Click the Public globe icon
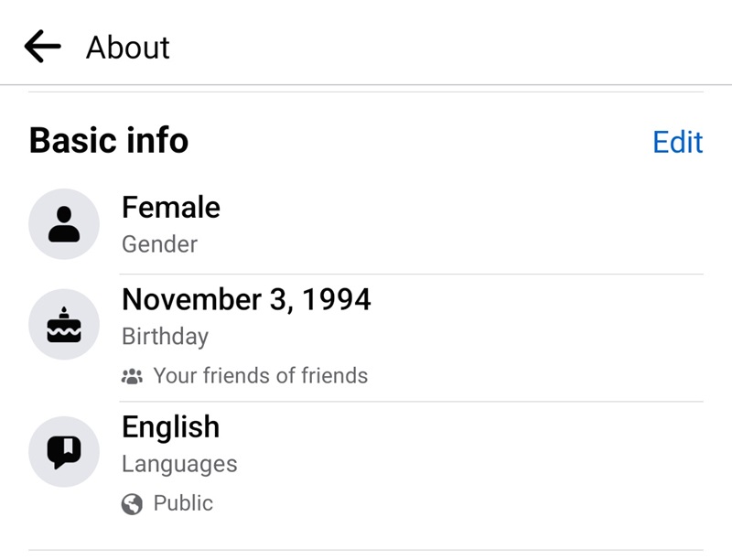The width and height of the screenshot is (732, 560). 133,504
